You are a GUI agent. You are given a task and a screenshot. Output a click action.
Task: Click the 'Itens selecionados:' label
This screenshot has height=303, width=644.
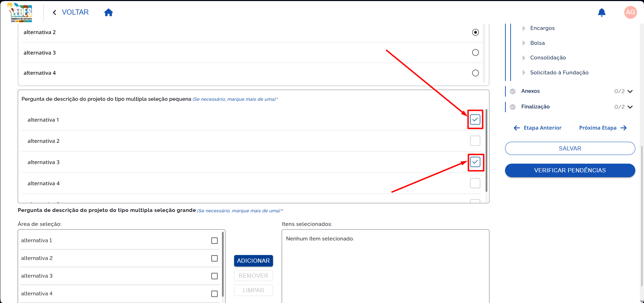click(307, 224)
